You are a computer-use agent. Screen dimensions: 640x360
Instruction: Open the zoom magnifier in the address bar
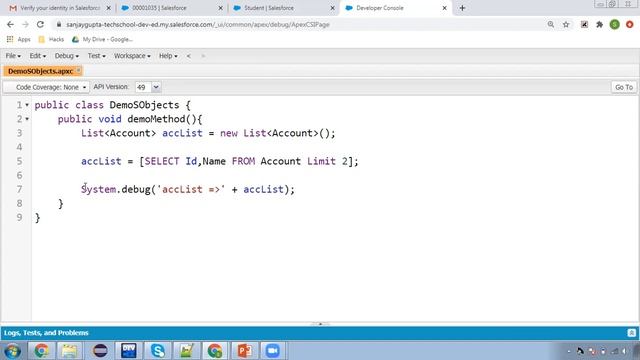(551, 24)
